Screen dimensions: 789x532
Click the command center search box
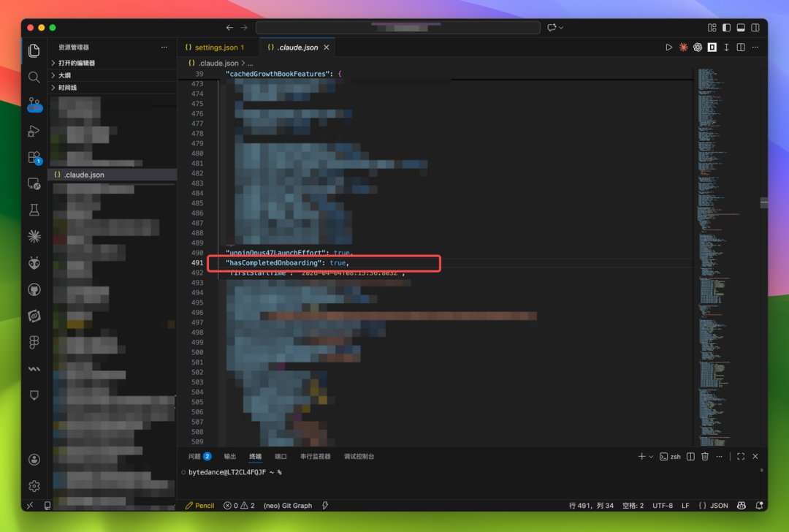coord(398,28)
